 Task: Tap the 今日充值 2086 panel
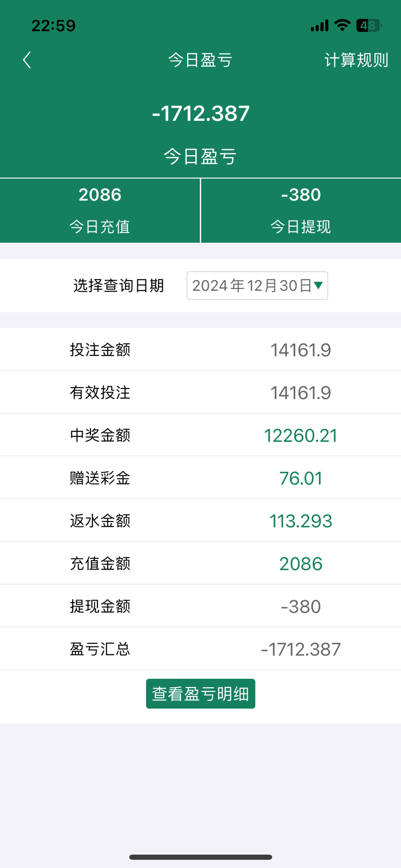[100, 210]
